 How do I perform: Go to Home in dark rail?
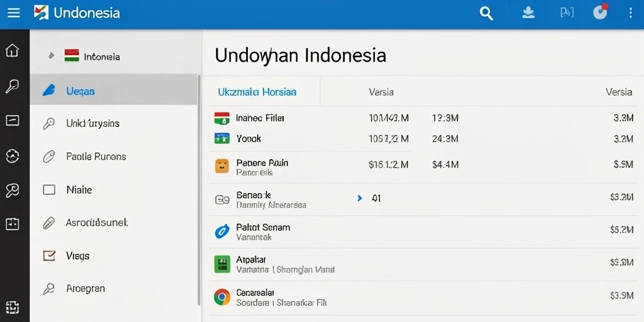(x=13, y=50)
